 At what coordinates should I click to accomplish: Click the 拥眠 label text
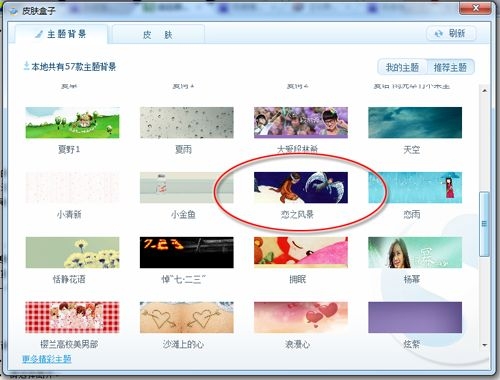(x=297, y=279)
